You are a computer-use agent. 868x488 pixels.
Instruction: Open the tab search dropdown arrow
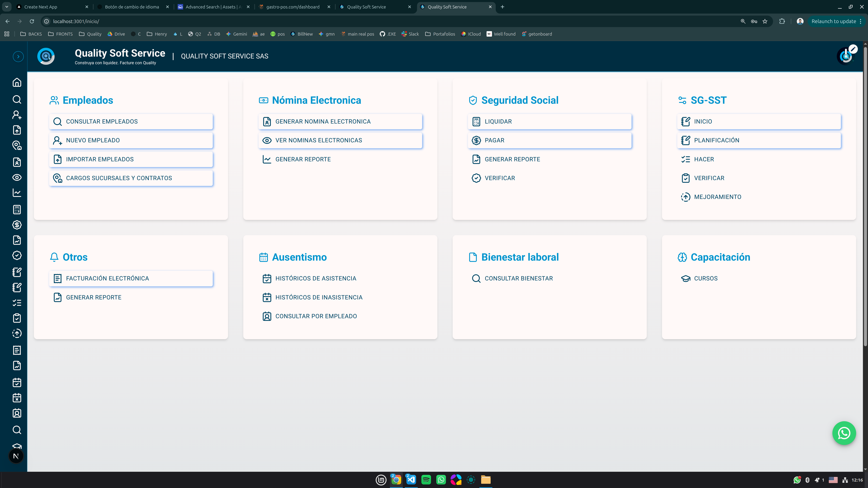(7, 7)
